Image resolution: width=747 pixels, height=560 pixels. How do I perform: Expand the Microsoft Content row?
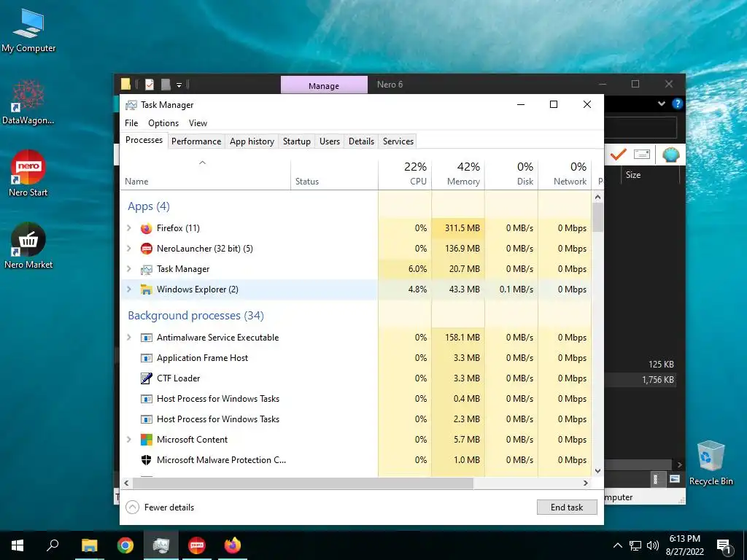click(x=128, y=440)
